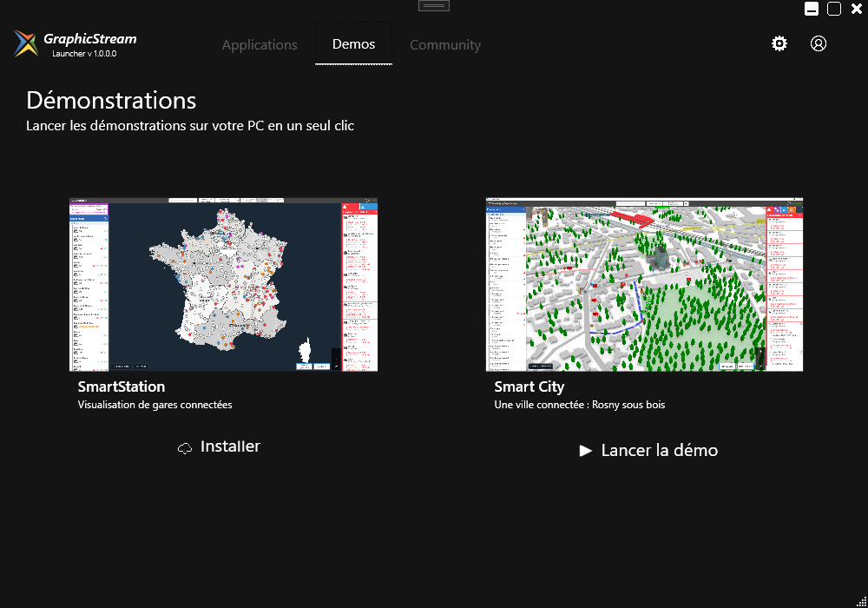Image resolution: width=868 pixels, height=608 pixels.
Task: Switch to the Applications tab
Action: (260, 45)
